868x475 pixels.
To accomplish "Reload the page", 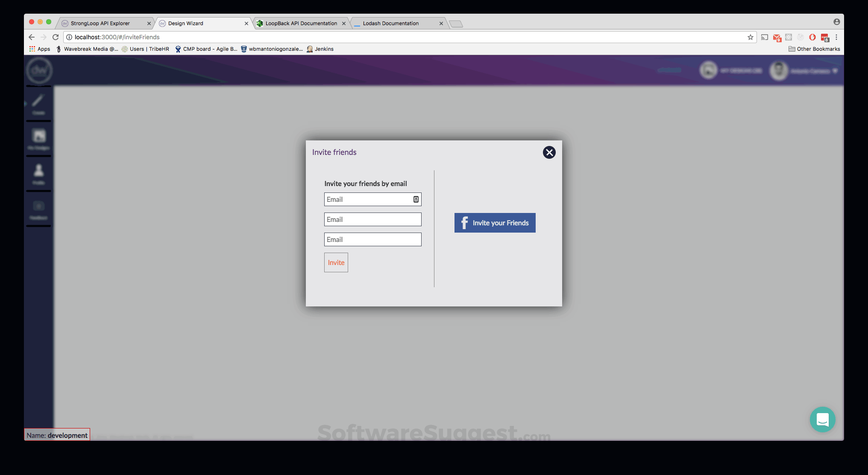I will click(56, 37).
